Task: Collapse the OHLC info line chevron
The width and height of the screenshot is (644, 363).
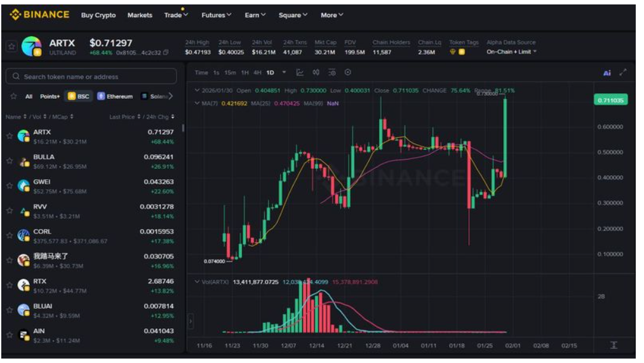Action: [197, 90]
